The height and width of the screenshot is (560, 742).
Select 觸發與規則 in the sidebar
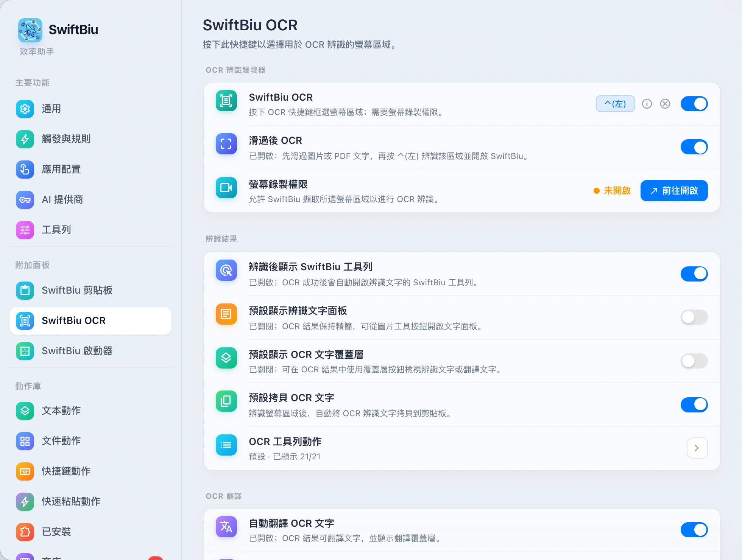pyautogui.click(x=90, y=139)
